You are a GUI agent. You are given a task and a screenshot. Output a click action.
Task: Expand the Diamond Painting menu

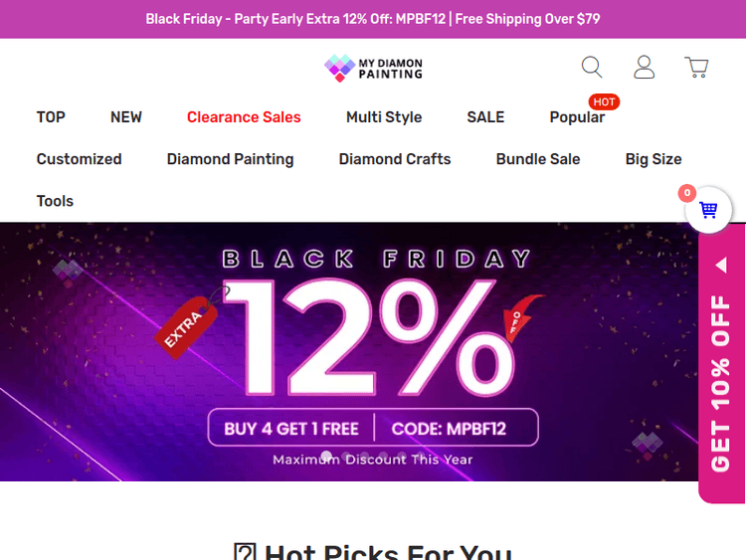[x=230, y=159]
